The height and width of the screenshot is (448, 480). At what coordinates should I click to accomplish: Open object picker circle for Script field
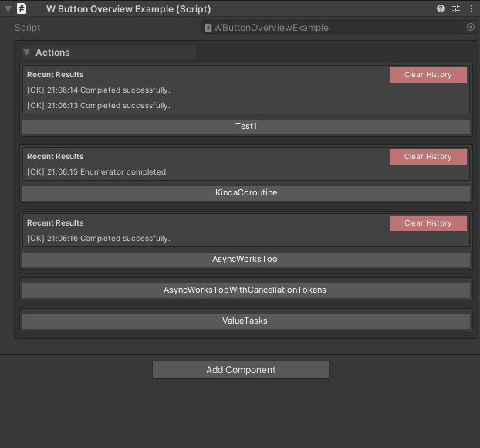[x=471, y=27]
